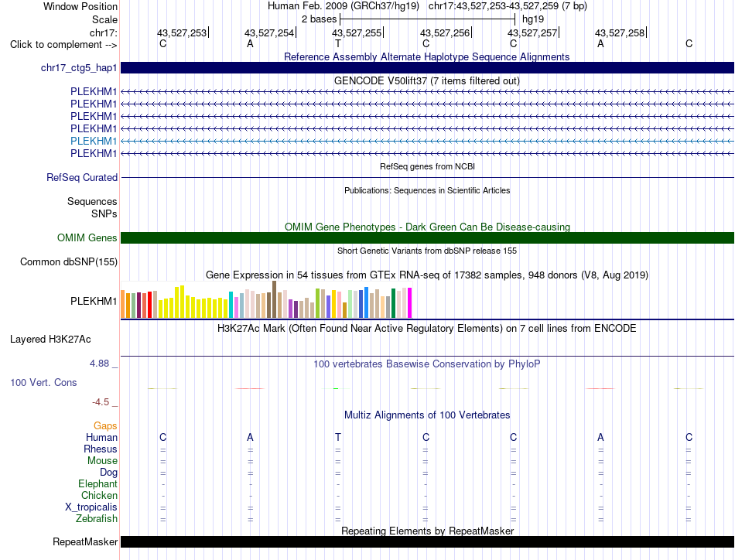Open the OMIM Genes track label
This screenshot has height=560, width=735.
point(87,238)
